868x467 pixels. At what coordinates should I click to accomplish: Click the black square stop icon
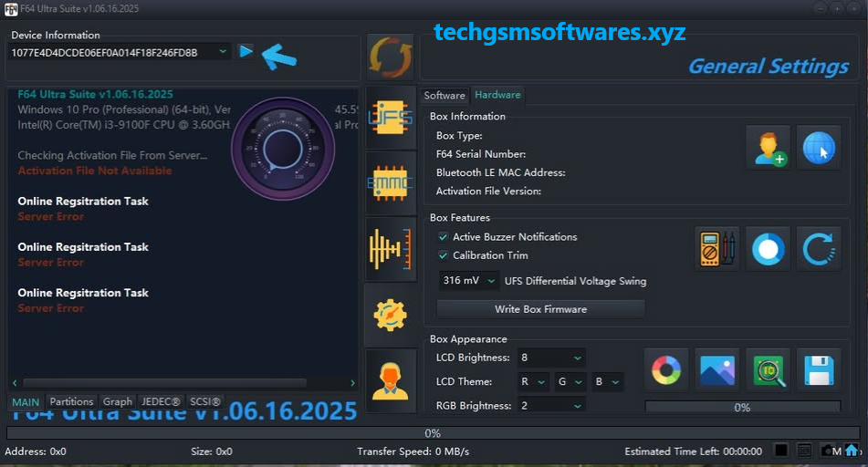(781, 451)
